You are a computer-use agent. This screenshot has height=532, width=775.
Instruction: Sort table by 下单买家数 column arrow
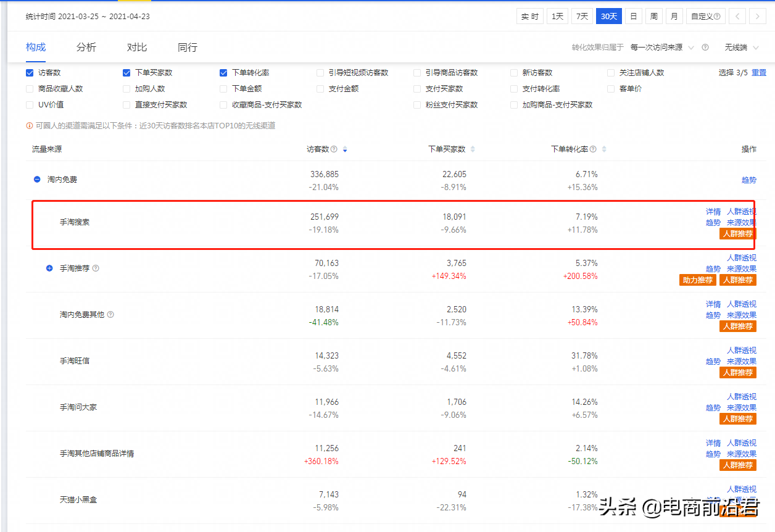click(473, 149)
